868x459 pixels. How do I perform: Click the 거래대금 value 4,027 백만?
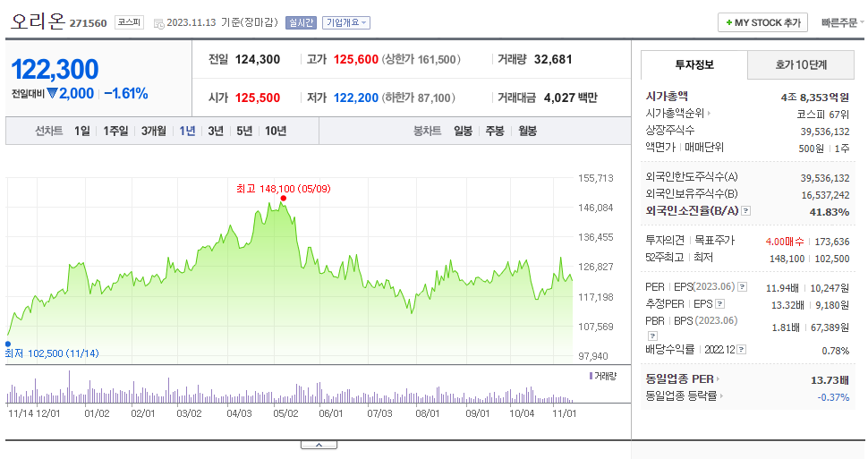[571, 98]
